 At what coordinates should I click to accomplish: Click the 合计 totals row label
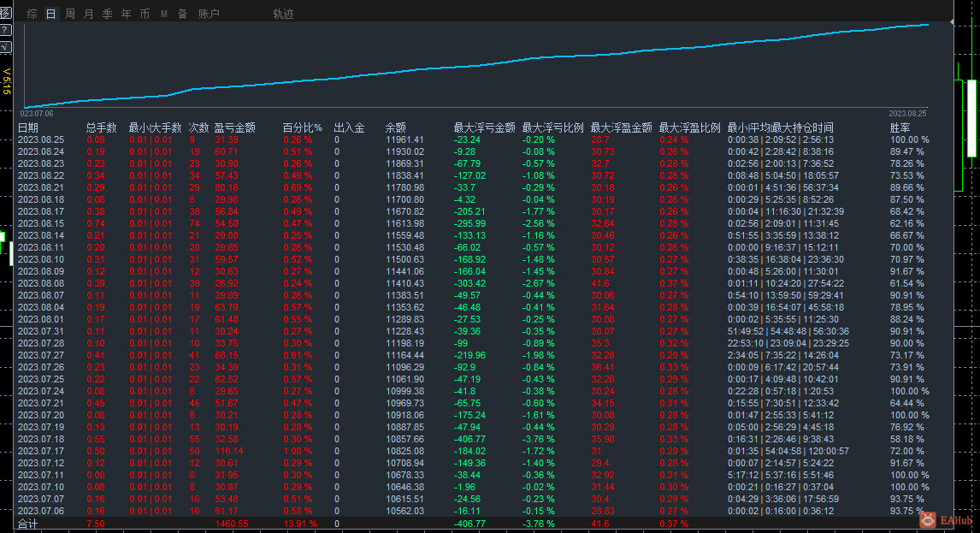(27, 524)
